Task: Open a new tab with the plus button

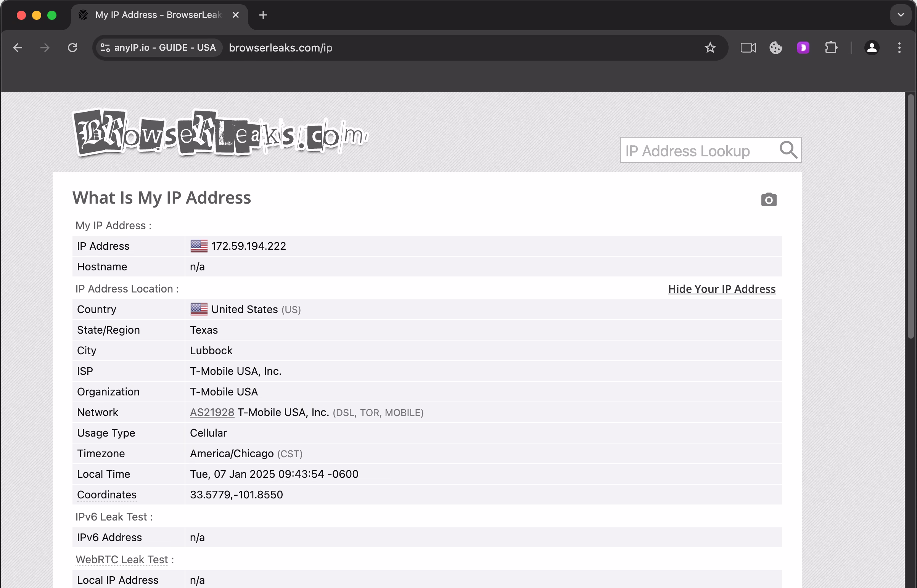Action: [x=263, y=15]
